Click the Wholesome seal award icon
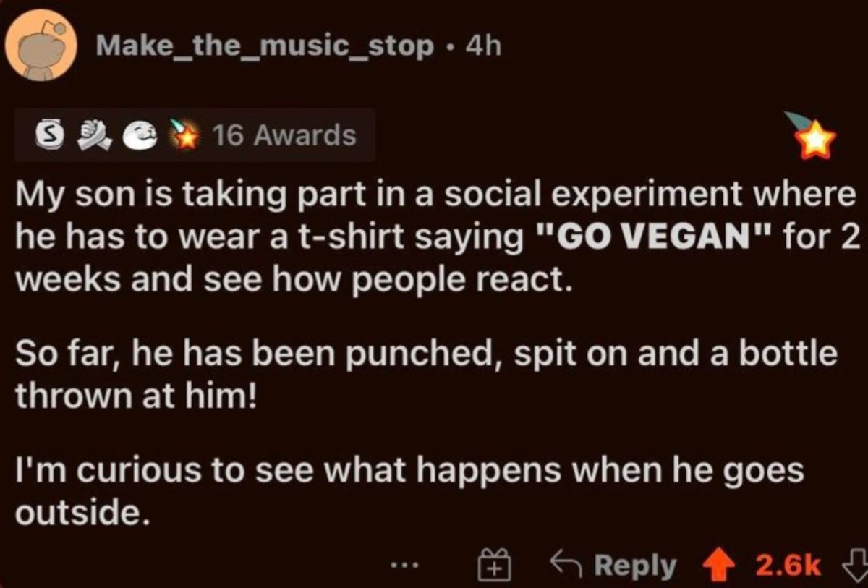Screen dimensions: 868x588 [141, 135]
